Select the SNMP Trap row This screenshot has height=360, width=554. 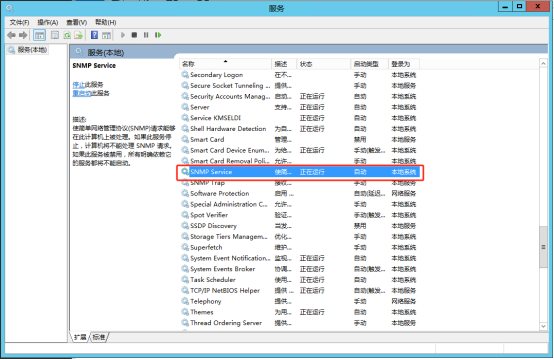[299, 183]
